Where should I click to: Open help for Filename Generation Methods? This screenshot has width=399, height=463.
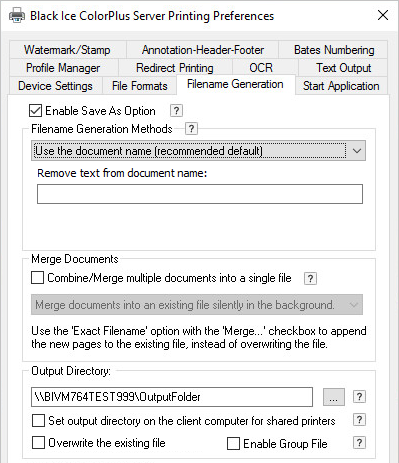191,129
